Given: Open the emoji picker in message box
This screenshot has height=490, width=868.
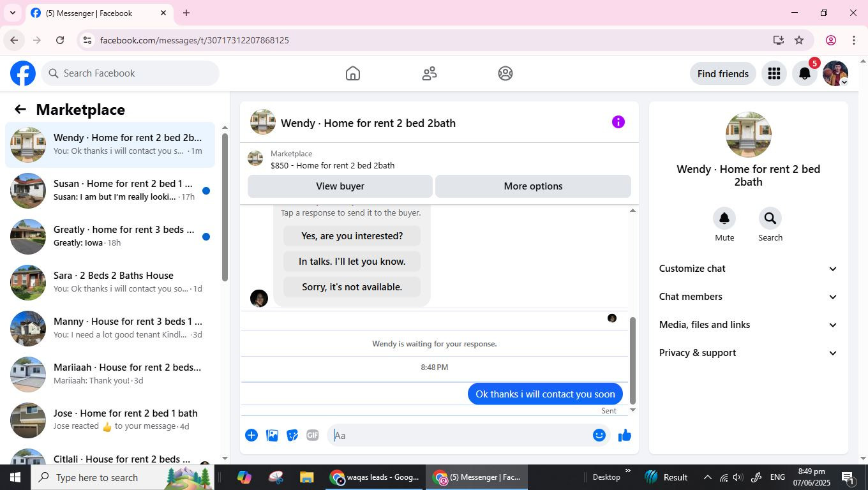Looking at the screenshot, I should coord(599,435).
